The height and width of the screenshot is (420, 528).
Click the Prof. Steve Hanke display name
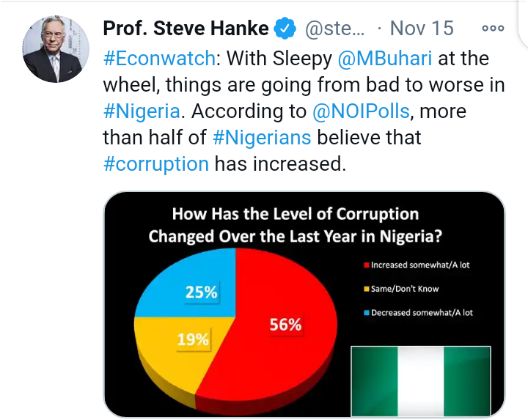(x=186, y=29)
